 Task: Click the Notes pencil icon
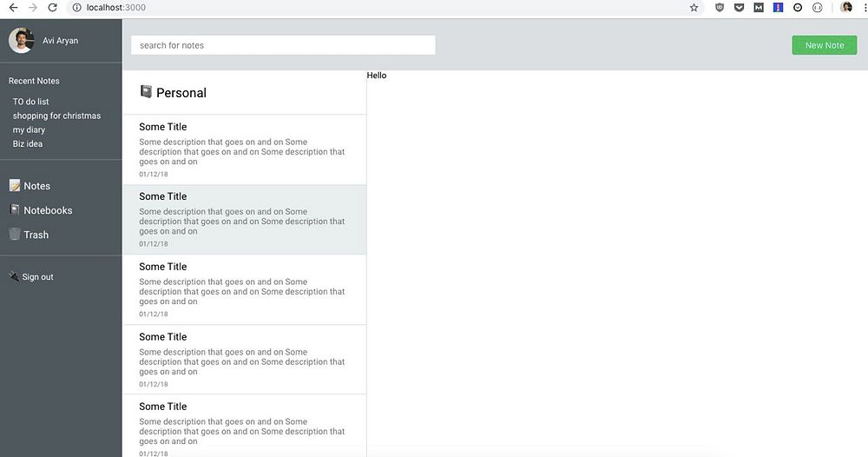[x=15, y=186]
